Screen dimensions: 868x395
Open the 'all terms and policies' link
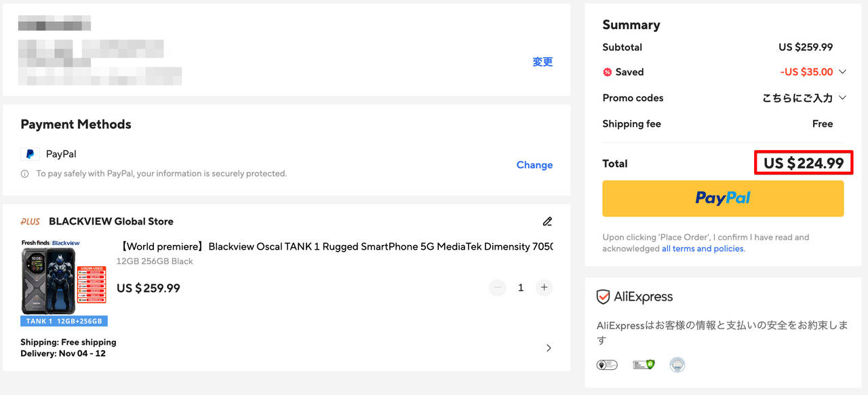(703, 248)
